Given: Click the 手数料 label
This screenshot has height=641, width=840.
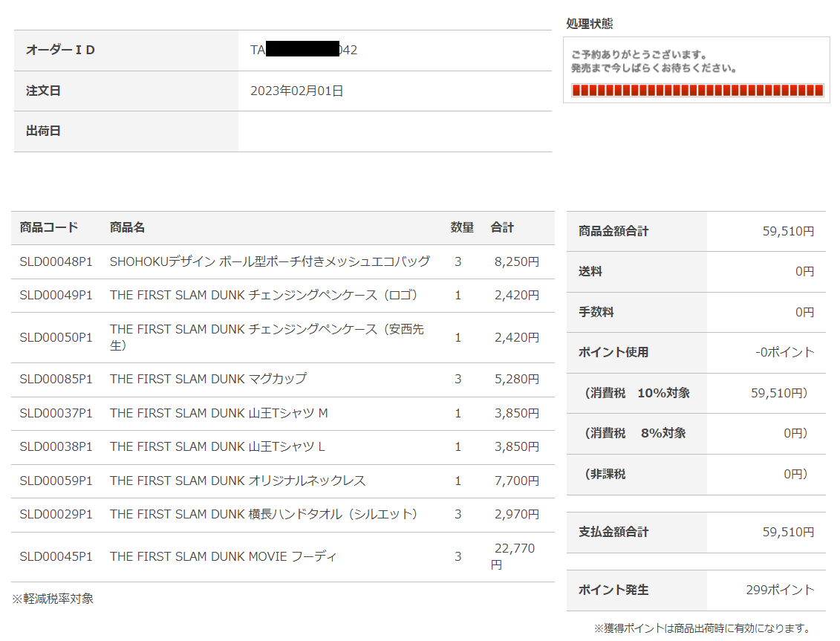Looking at the screenshot, I should [x=596, y=312].
